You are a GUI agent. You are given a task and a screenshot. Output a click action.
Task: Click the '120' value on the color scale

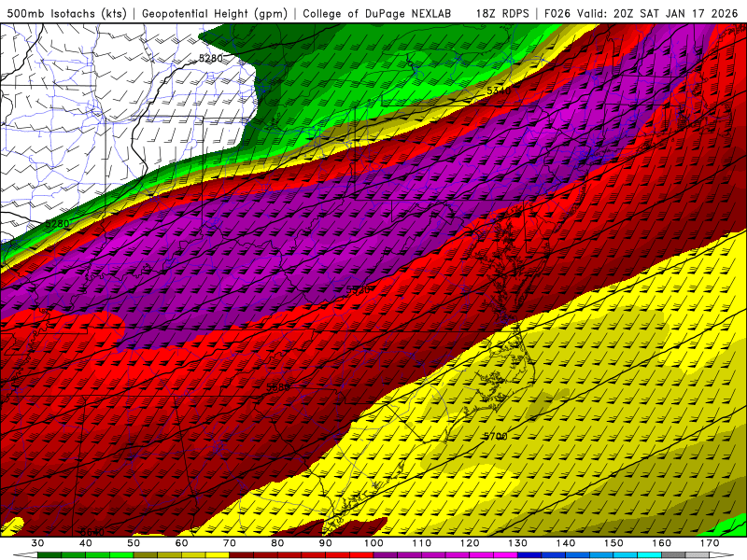click(470, 543)
